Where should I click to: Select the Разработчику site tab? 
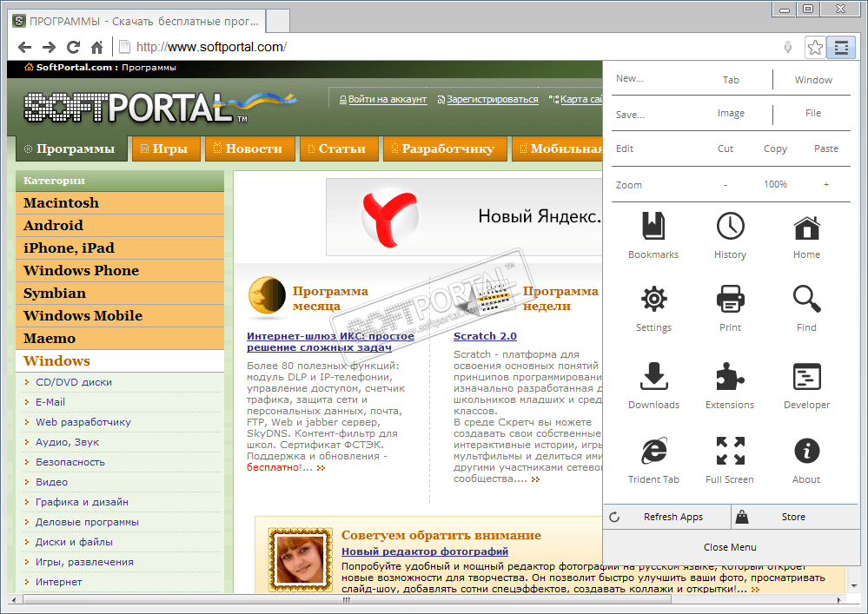point(445,149)
